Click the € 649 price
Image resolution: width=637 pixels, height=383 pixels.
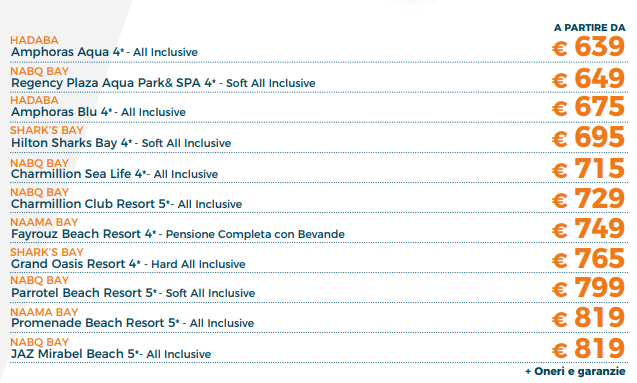(x=588, y=78)
